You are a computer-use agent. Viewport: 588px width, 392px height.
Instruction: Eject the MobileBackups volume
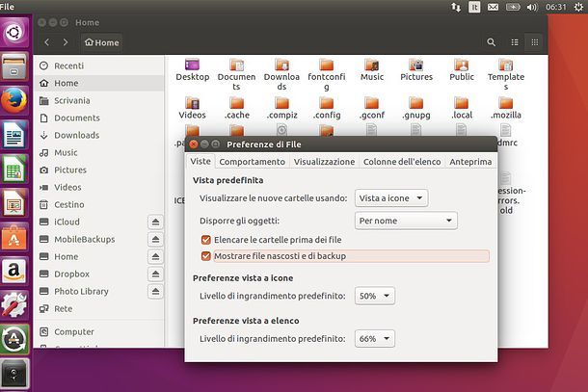click(x=155, y=240)
